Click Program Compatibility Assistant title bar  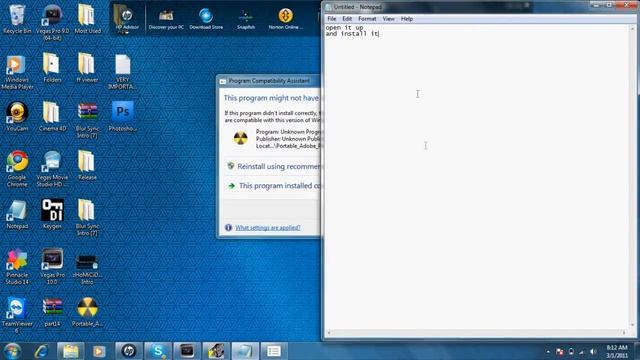click(x=270, y=81)
